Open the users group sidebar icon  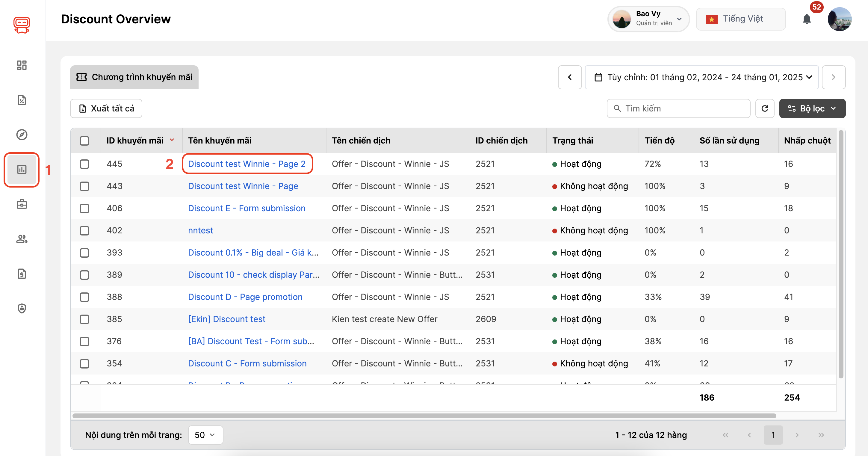click(x=22, y=239)
